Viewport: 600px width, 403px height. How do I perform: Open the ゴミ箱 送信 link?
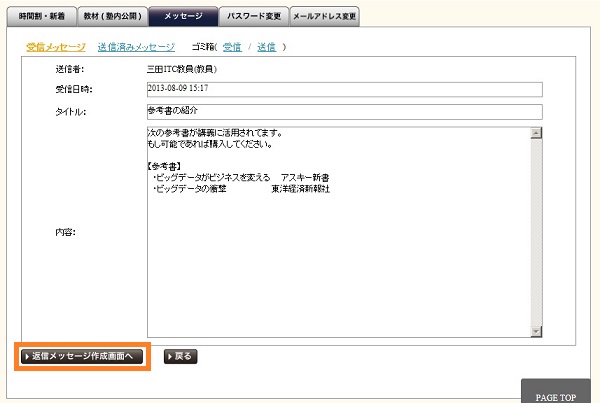pyautogui.click(x=266, y=47)
